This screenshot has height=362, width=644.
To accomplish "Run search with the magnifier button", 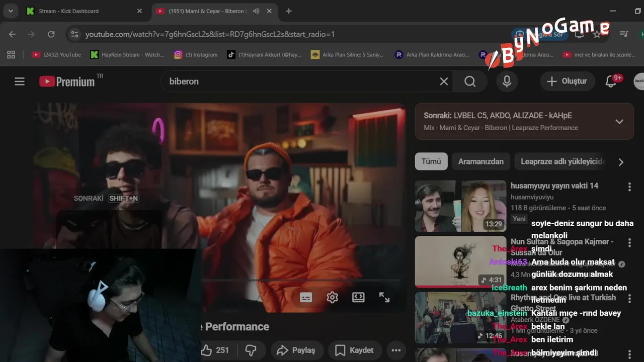I will (x=470, y=81).
